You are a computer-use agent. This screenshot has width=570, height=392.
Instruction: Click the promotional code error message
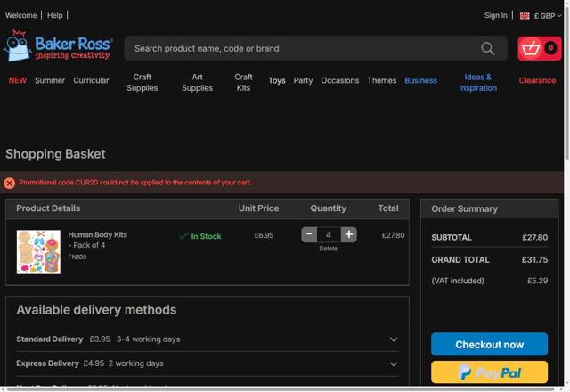point(134,183)
